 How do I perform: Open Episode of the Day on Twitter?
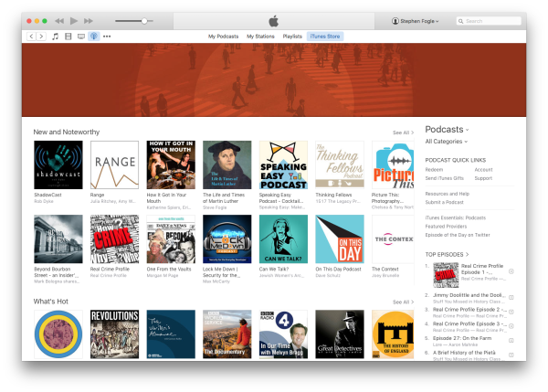[458, 235]
